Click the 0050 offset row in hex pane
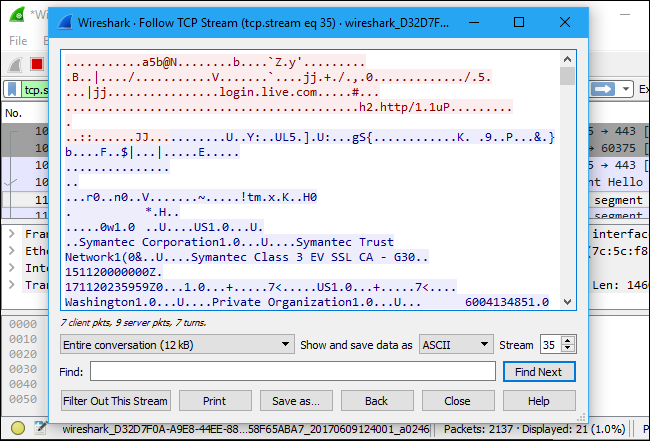This screenshot has width=650, height=441. (23, 399)
